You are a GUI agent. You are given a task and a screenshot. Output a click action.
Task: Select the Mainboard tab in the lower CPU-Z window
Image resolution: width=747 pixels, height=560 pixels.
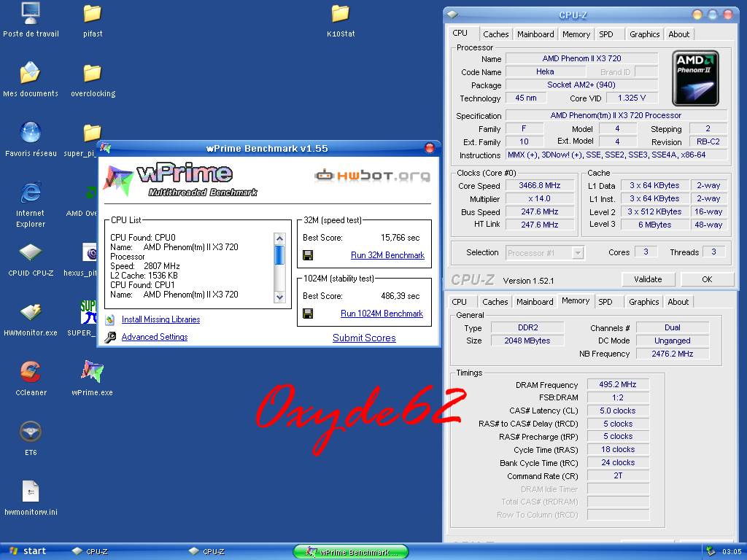coord(535,302)
